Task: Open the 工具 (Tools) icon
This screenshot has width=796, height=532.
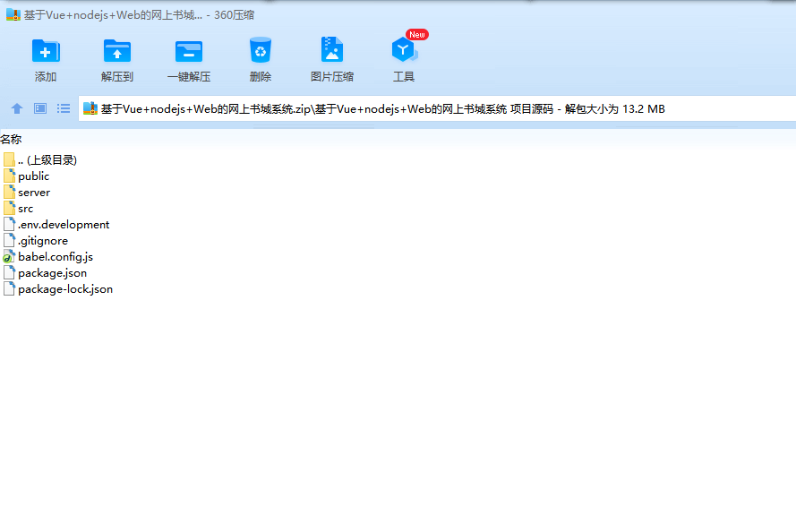Action: [404, 50]
